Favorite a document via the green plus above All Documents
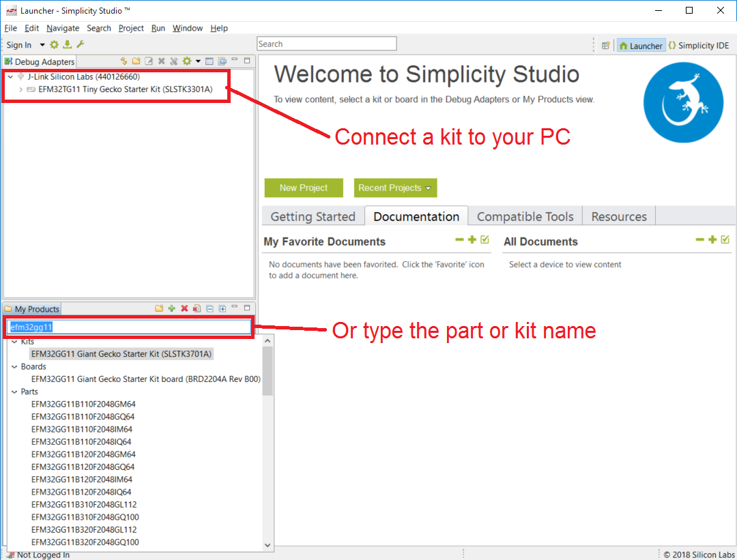Viewport: 737px width, 560px height. 712,240
